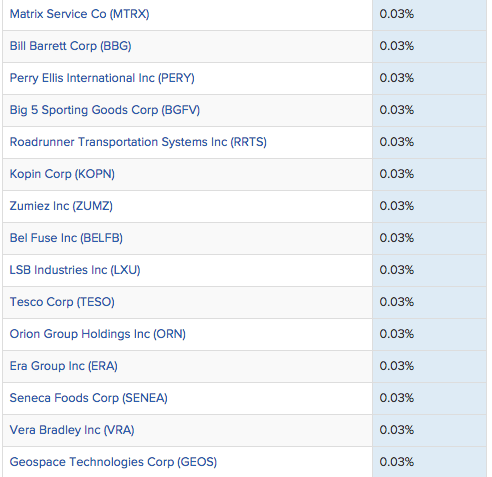Select Era Group Inc (ERA) link
The height and width of the screenshot is (477, 492).
[63, 366]
